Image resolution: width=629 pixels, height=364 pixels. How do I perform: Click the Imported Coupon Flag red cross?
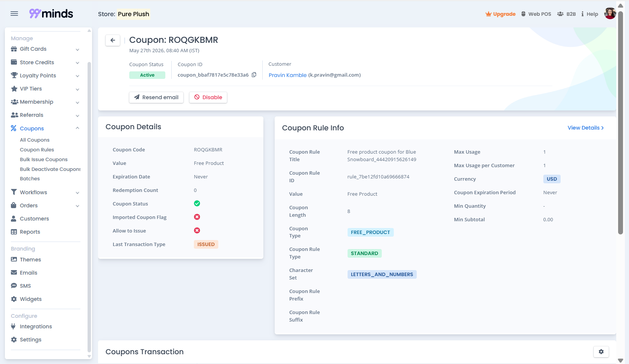197,217
